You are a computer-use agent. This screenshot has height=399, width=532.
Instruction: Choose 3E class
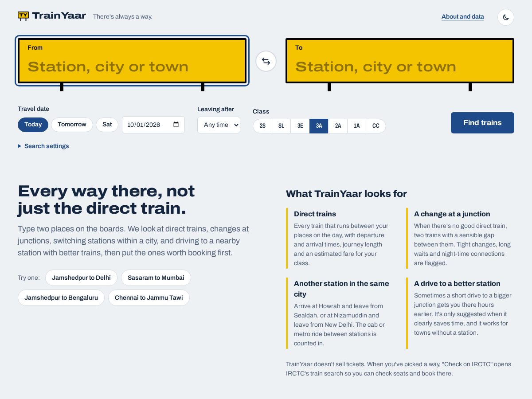(300, 126)
